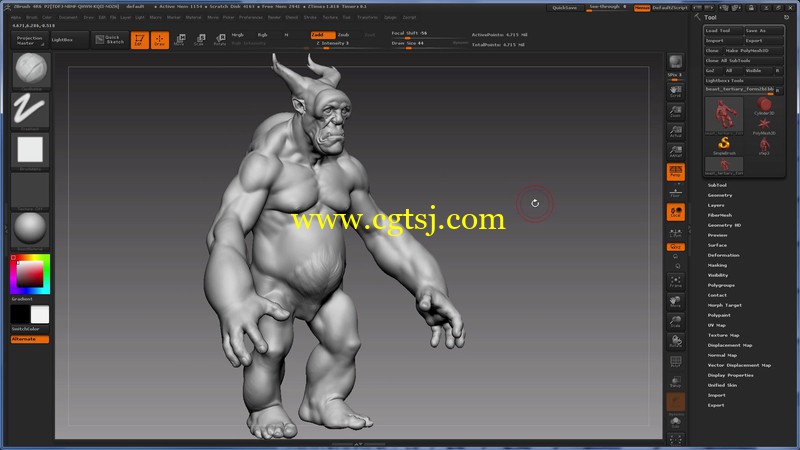The height and width of the screenshot is (450, 800).
Task: Click the Load Tool button
Action: [x=723, y=31]
